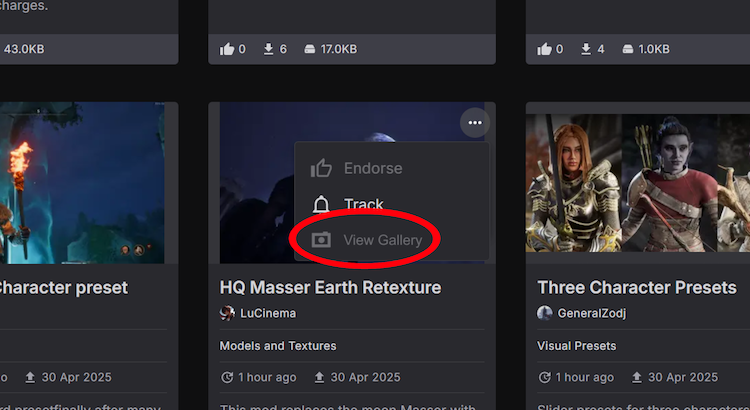This screenshot has width=750, height=410.
Task: Open Three Character Presets thumbnail image
Action: click(638, 183)
